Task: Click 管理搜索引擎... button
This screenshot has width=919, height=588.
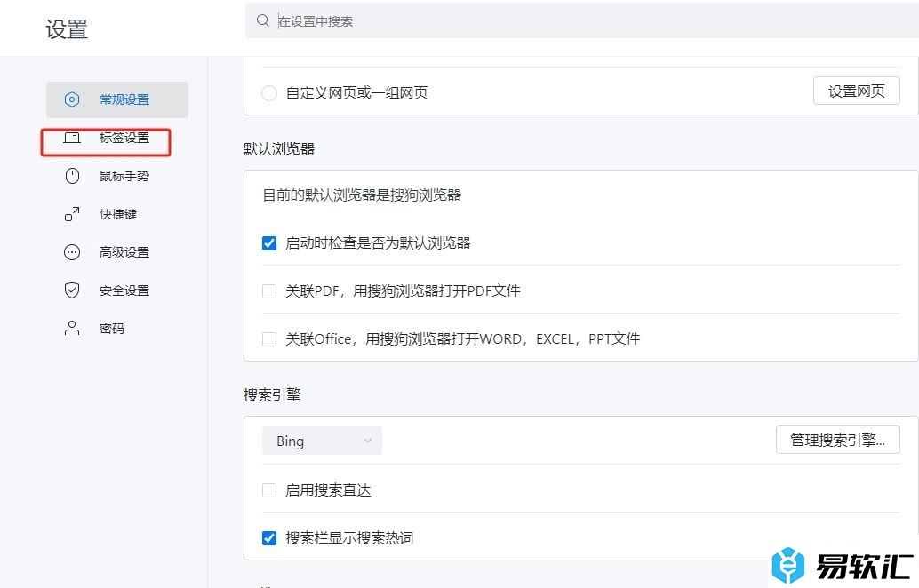Action: 837,440
